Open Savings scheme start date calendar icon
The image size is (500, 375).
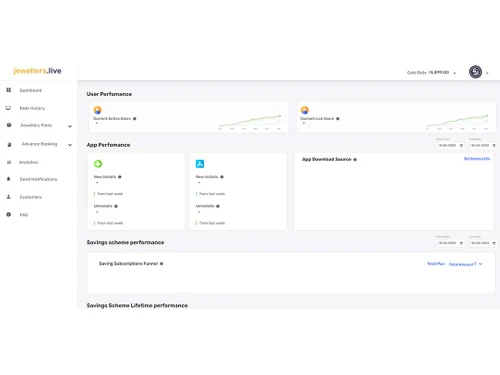point(461,243)
